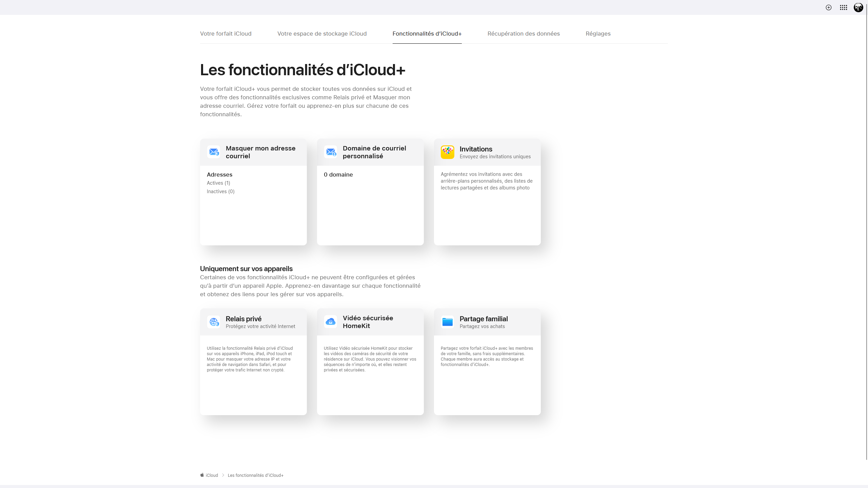Click the Domaine de courriel personnalisé icon
This screenshot has width=868, height=488.
click(x=331, y=152)
